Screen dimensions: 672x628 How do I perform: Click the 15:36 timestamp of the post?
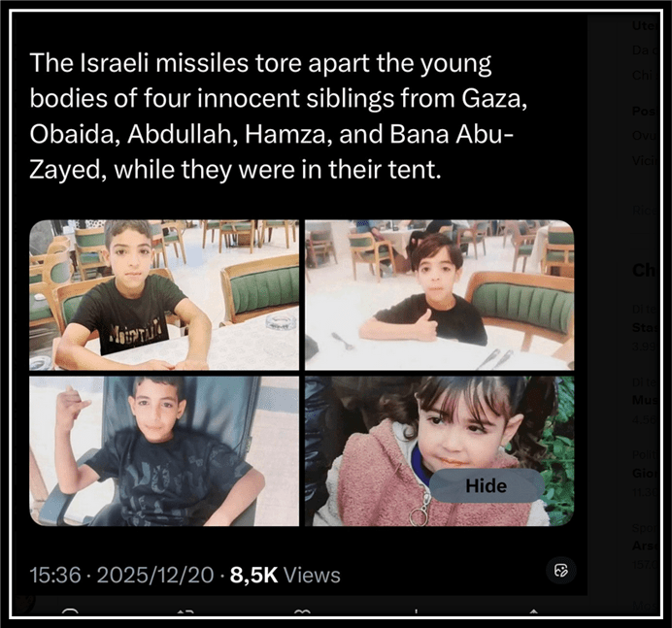pyautogui.click(x=55, y=575)
